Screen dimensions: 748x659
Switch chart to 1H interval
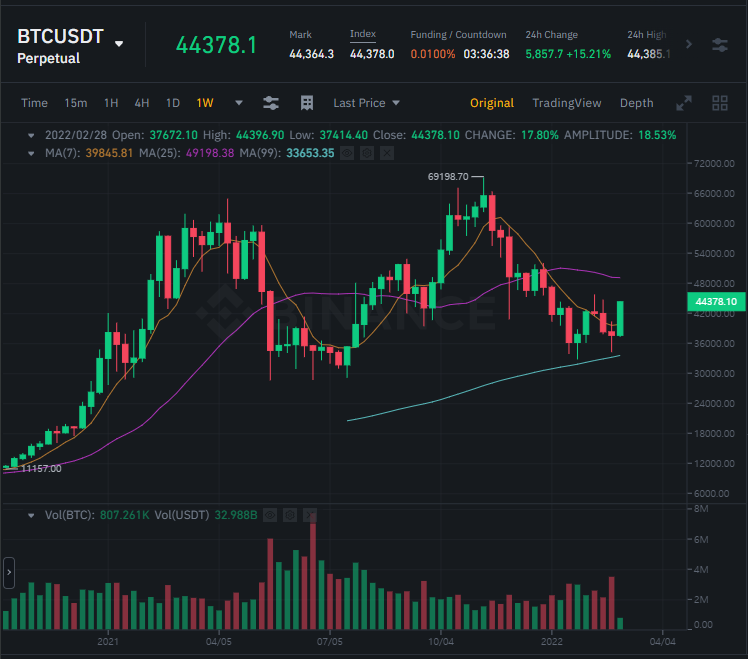[x=111, y=103]
